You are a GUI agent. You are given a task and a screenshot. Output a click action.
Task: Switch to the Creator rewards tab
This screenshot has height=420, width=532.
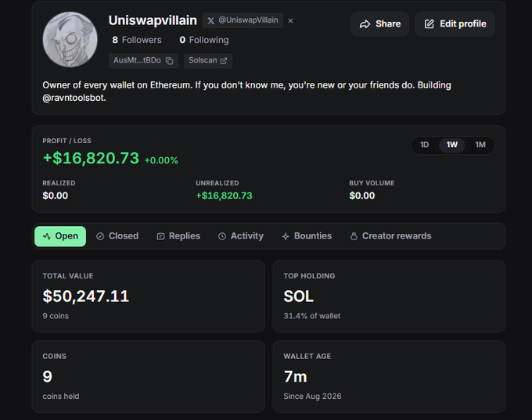pos(390,236)
